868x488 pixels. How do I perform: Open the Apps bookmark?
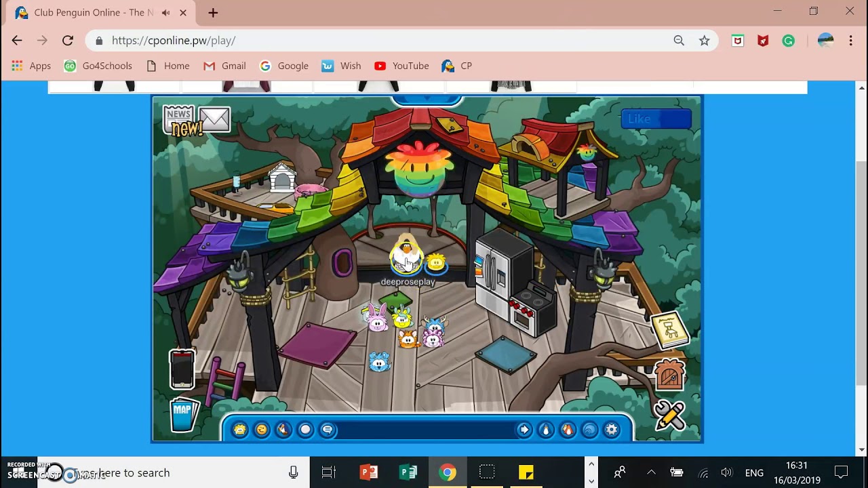click(x=31, y=66)
